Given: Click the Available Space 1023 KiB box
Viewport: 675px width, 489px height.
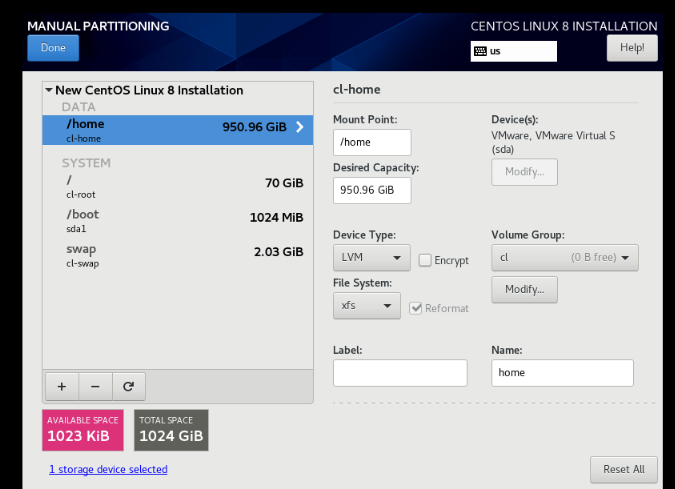Looking at the screenshot, I should pos(83,430).
